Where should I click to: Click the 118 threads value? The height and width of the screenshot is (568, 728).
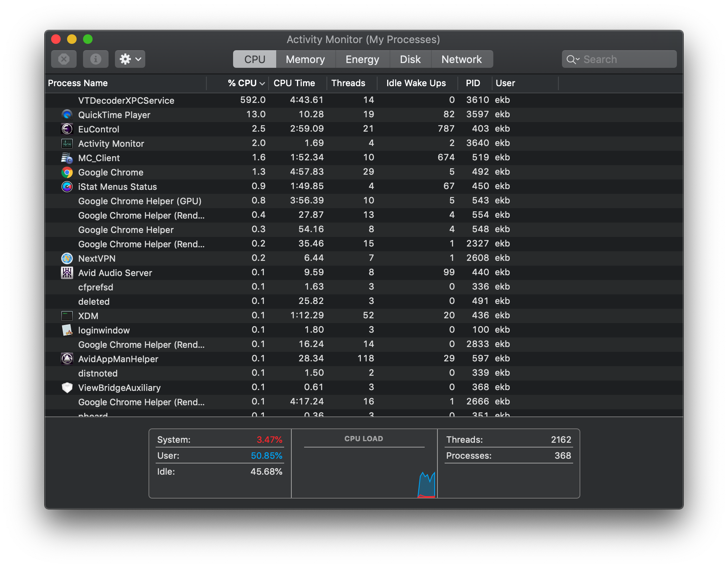[x=366, y=358]
